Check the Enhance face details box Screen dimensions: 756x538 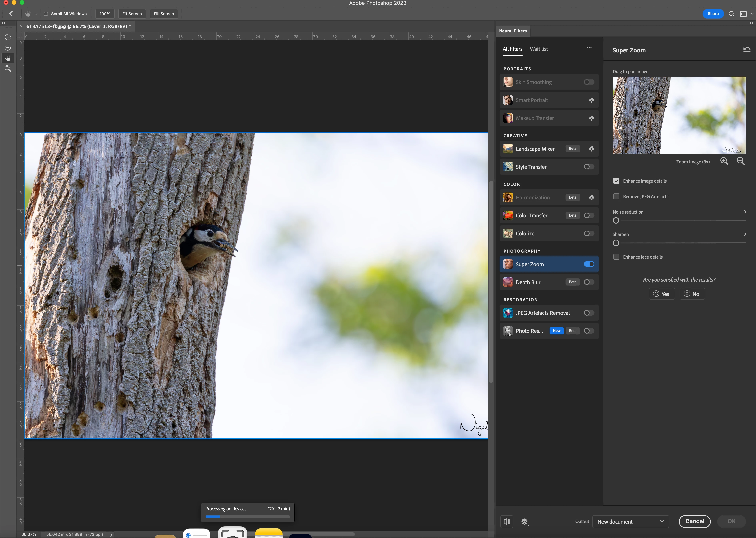616,257
